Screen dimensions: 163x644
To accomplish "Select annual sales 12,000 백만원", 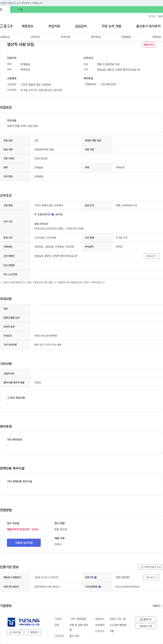I will [x=118, y=625].
